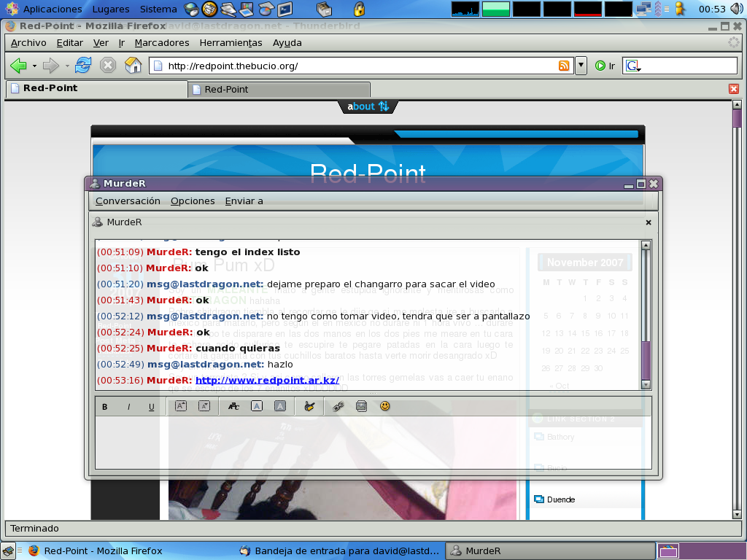Toggle italic formatting in chat toolbar

click(x=128, y=407)
